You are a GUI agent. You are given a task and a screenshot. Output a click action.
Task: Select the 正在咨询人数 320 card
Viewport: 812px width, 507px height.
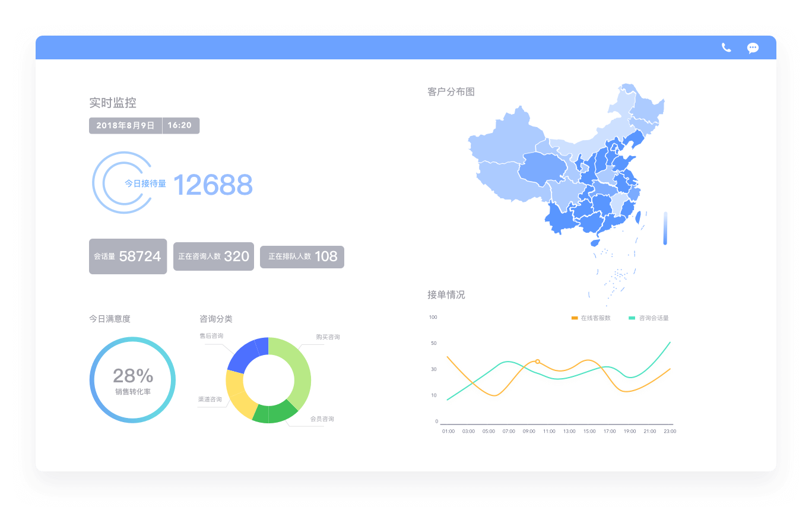[213, 256]
